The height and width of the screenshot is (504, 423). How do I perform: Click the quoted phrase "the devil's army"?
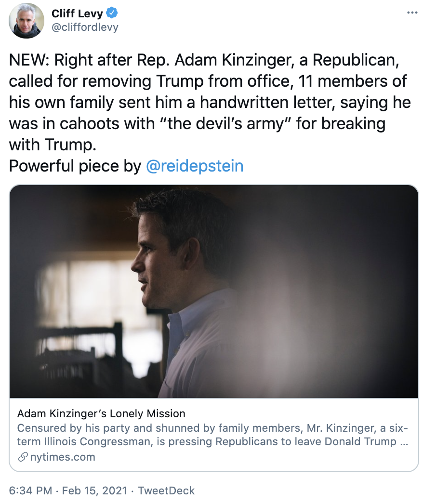tap(229, 124)
